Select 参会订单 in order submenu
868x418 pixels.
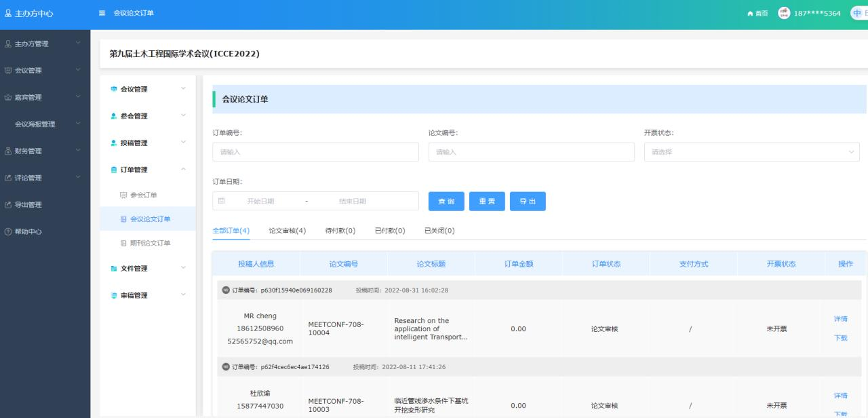(x=143, y=195)
